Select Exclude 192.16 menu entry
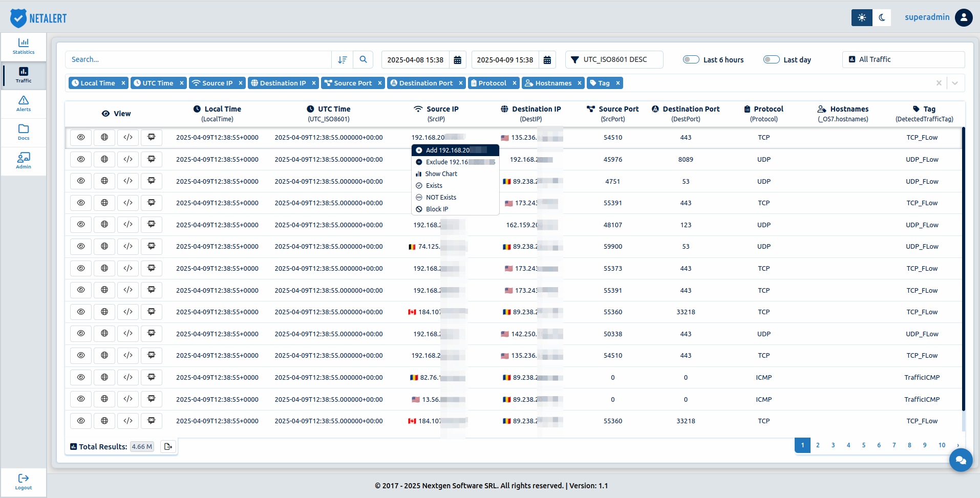Image resolution: width=980 pixels, height=498 pixels. click(455, 162)
